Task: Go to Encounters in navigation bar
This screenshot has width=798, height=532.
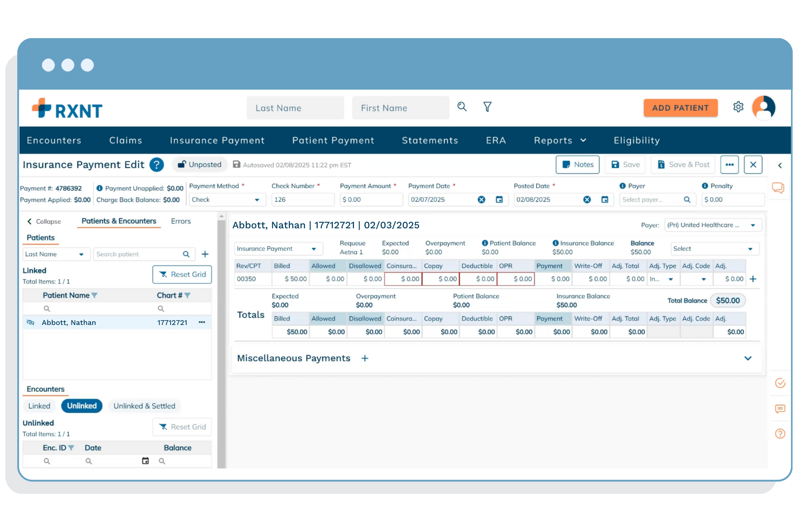Action: 54,141
